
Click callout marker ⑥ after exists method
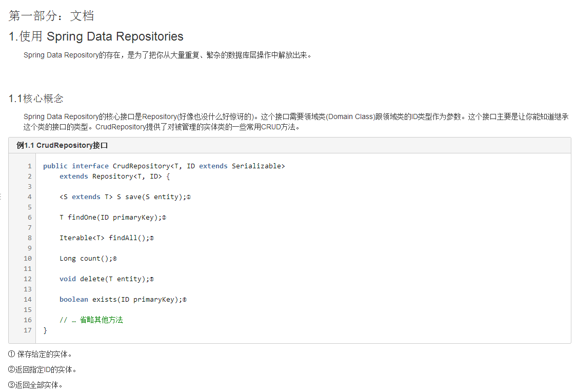point(185,300)
